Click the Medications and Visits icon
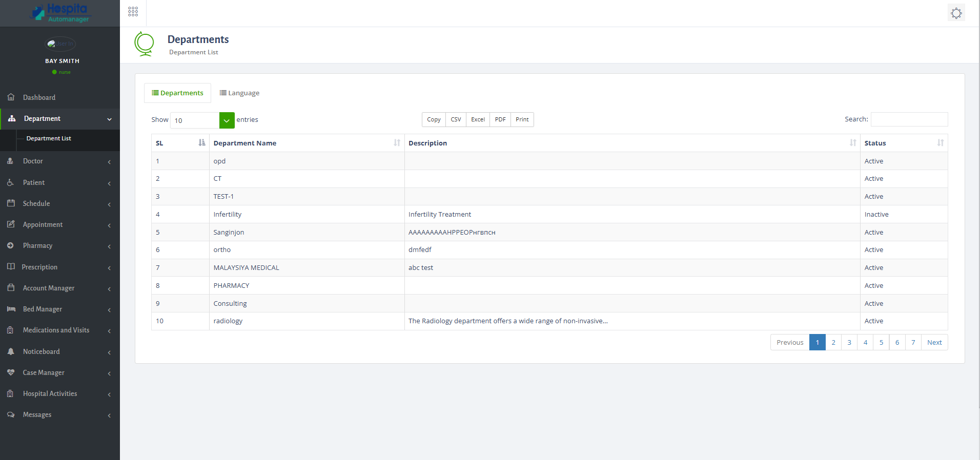The image size is (980, 460). point(10,330)
